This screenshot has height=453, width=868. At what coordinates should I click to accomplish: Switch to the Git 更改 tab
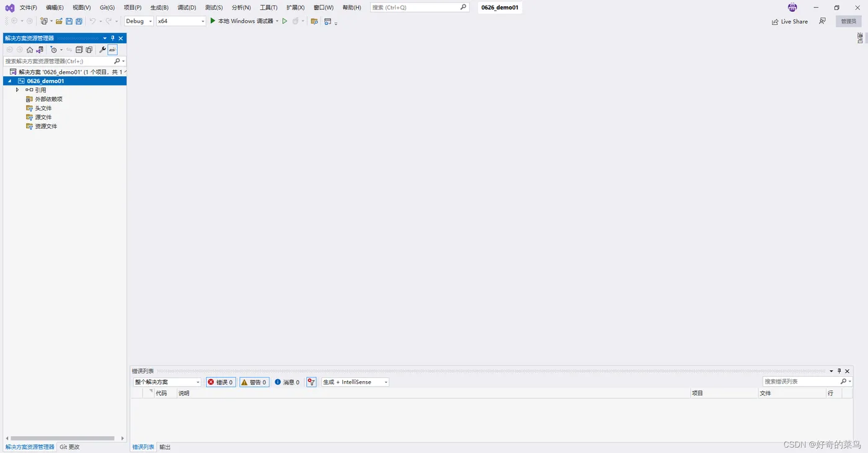coord(69,447)
